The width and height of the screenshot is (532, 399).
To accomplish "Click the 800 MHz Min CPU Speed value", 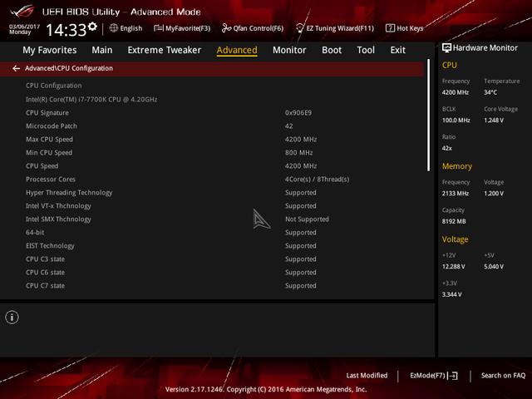I will pos(298,153).
